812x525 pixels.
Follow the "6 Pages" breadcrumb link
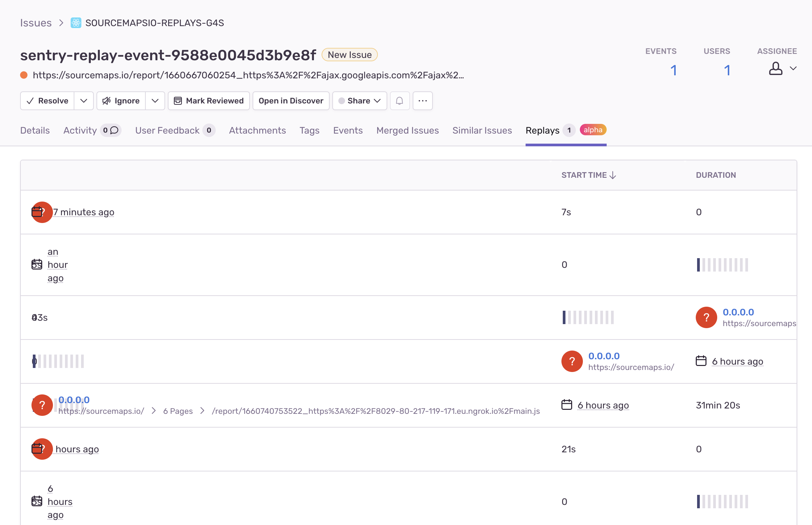click(x=178, y=411)
